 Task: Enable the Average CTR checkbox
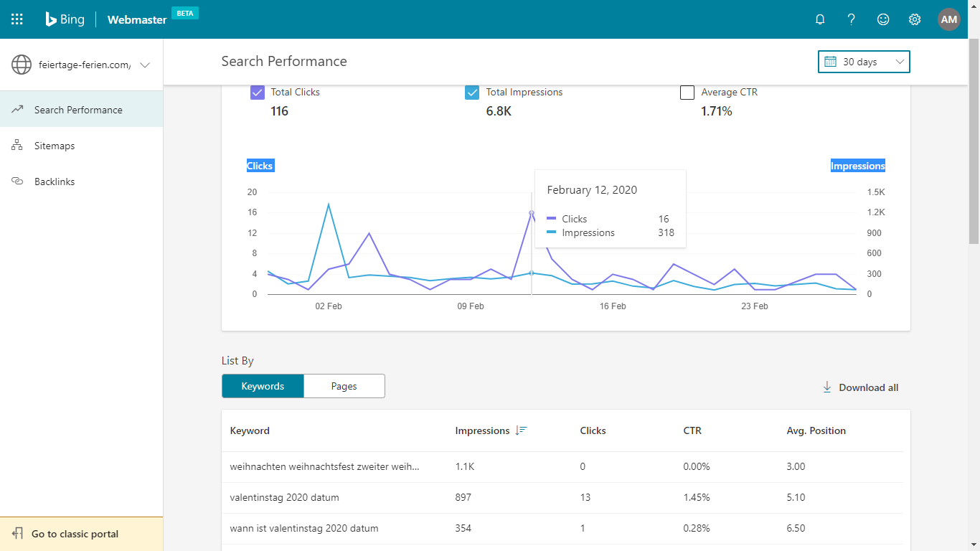(x=687, y=93)
